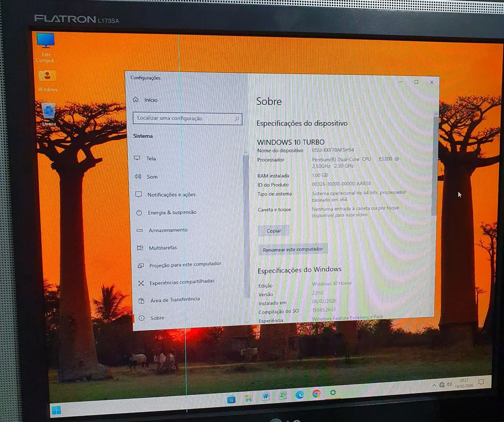
Task: Select the Multitarefas icon in sidebar
Action: pyautogui.click(x=140, y=248)
